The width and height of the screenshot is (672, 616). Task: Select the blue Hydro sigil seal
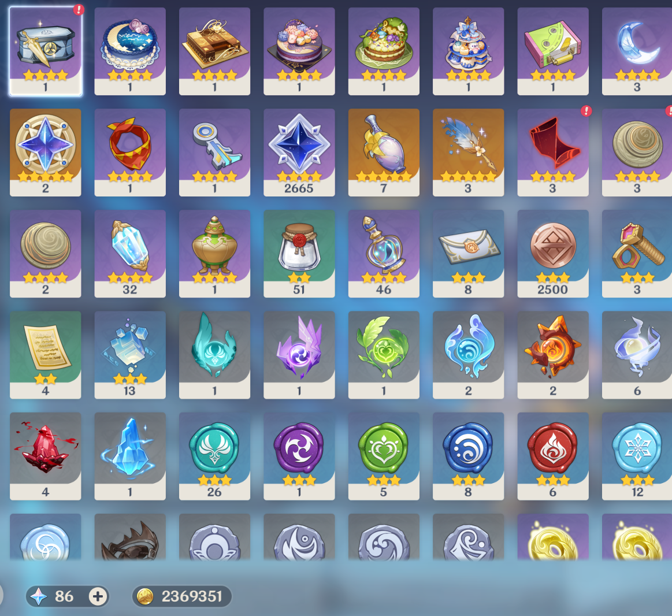coord(469,456)
